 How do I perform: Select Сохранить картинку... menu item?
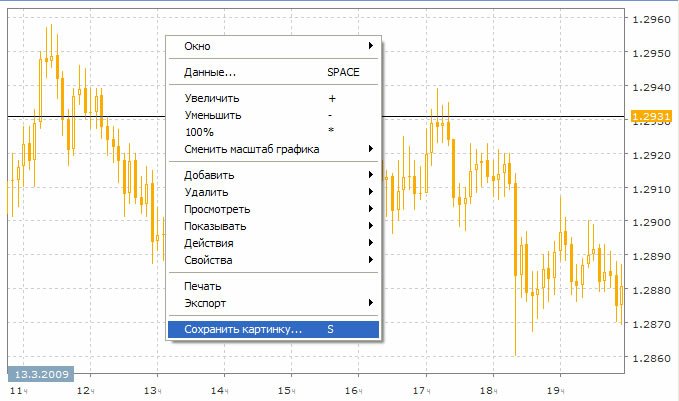243,329
